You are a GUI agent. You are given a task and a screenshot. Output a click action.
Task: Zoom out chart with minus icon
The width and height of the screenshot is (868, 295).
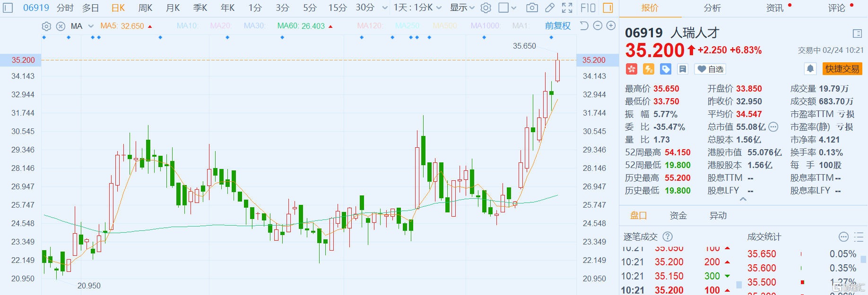598,25
